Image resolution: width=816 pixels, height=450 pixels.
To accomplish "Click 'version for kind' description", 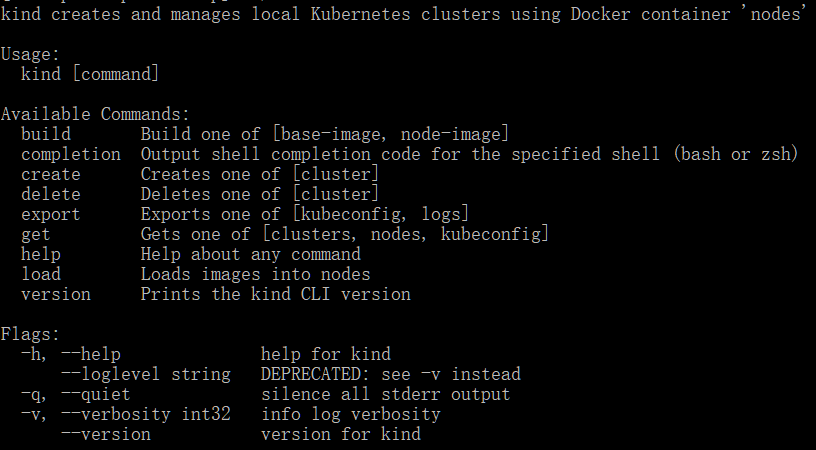I will [x=341, y=434].
